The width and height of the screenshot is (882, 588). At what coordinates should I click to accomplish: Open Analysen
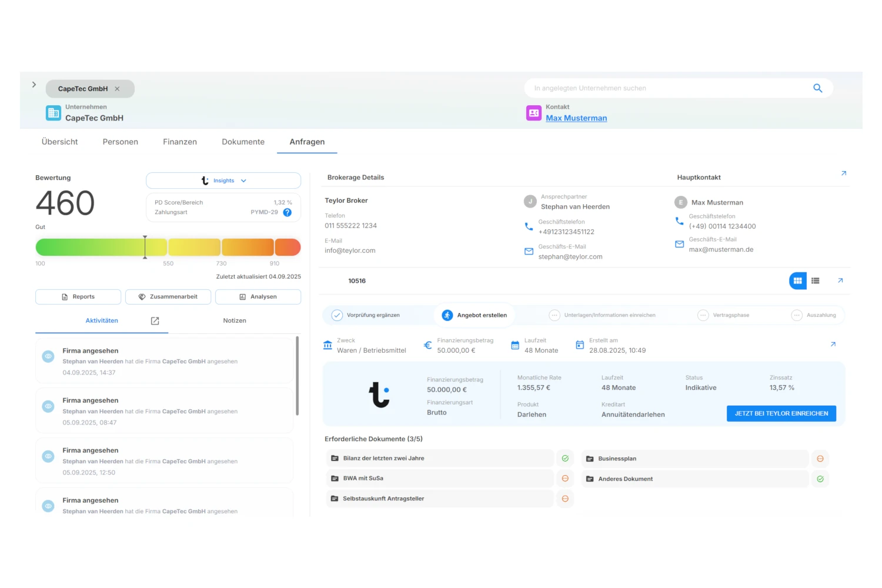tap(258, 297)
